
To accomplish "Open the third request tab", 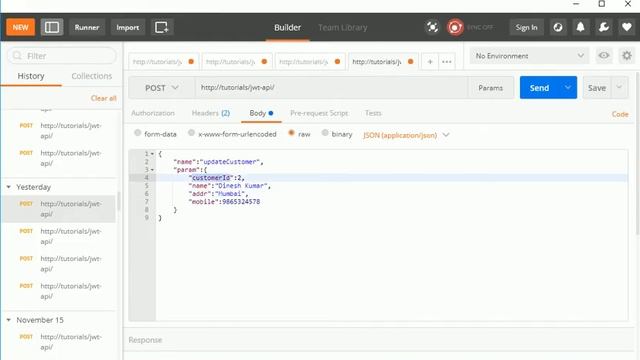I will (309, 62).
